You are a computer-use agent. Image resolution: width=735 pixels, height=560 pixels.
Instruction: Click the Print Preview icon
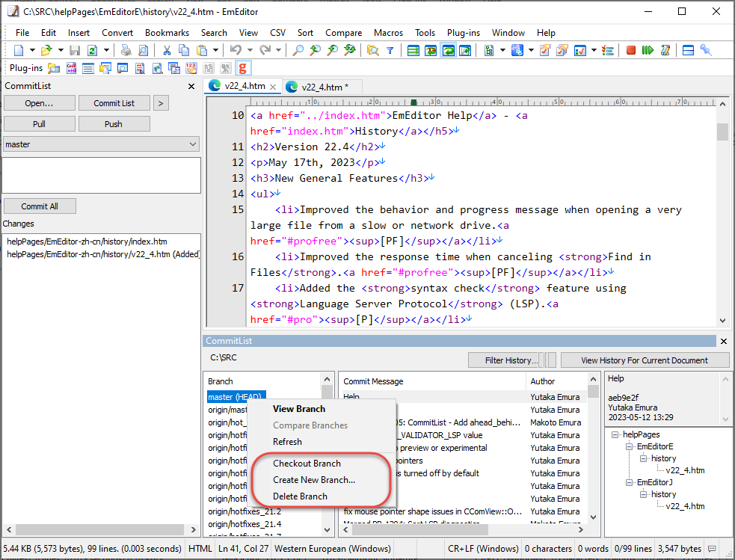tap(143, 50)
